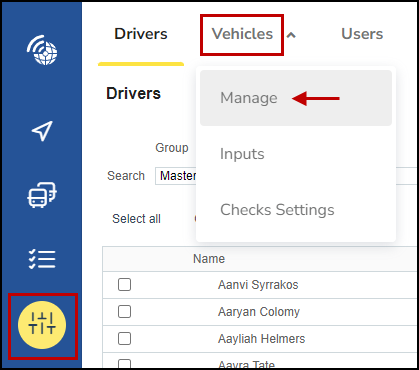Click the Group label
419x370 pixels.
point(172,148)
